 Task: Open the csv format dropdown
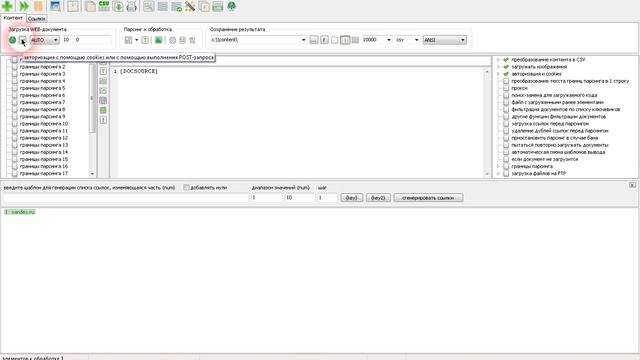point(416,40)
